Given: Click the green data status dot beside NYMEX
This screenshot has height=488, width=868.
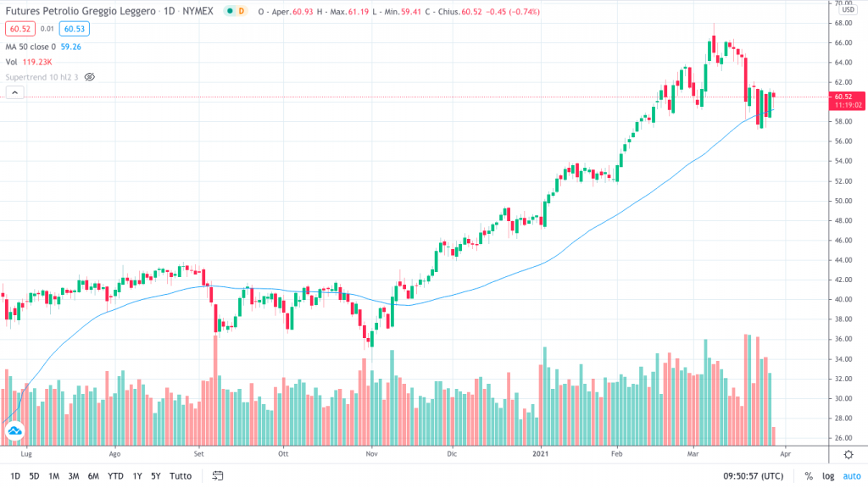Looking at the screenshot, I should point(231,11).
